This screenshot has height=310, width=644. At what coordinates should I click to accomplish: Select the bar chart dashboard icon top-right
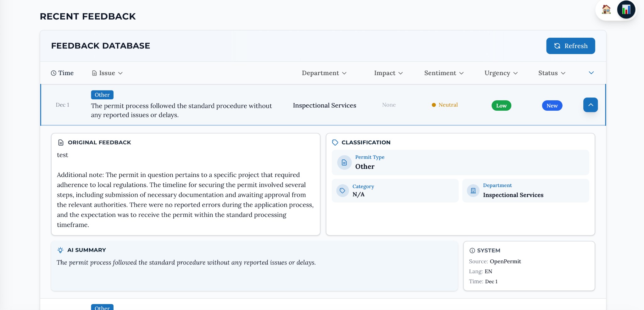coord(627,10)
